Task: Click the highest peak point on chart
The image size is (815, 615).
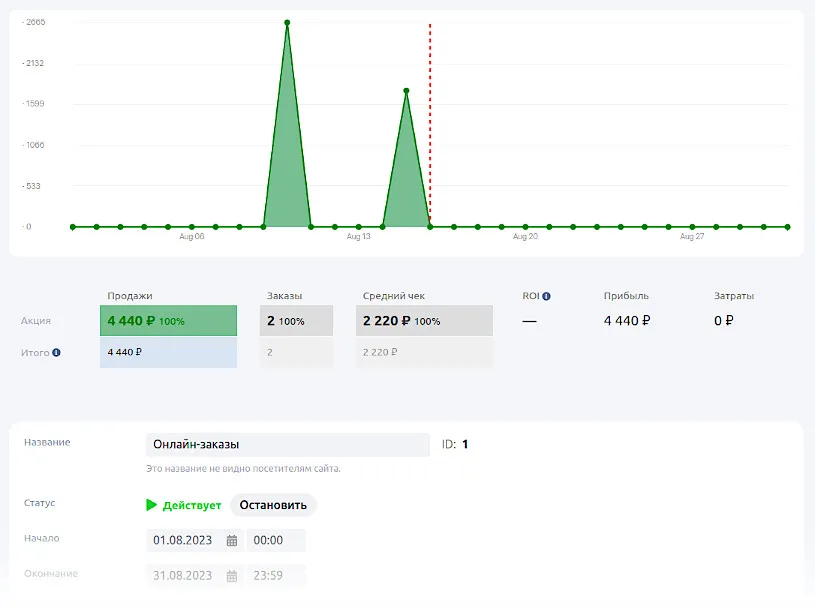Action: tap(287, 22)
